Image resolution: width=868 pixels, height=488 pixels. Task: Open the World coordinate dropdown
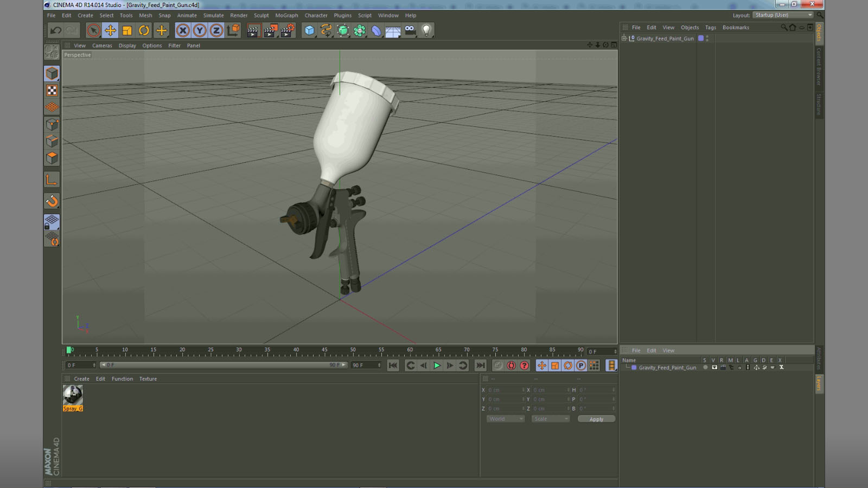[505, 419]
